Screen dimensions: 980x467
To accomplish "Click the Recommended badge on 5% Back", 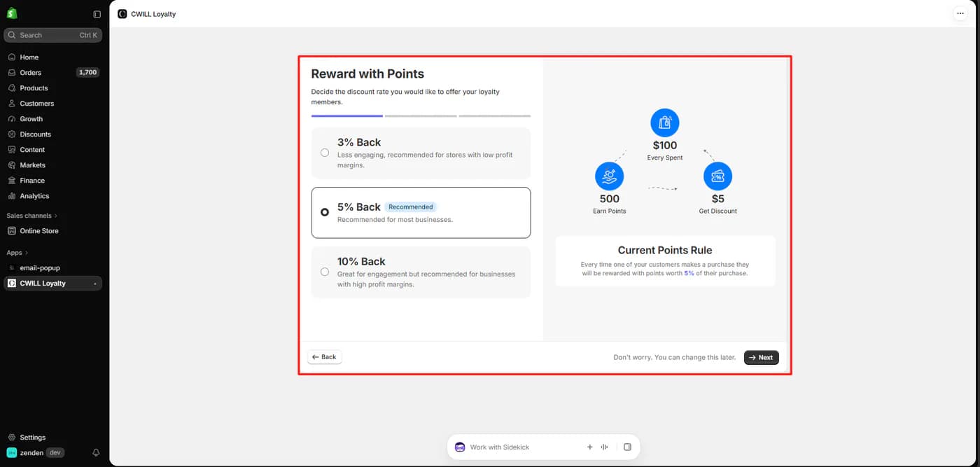I will click(x=411, y=207).
